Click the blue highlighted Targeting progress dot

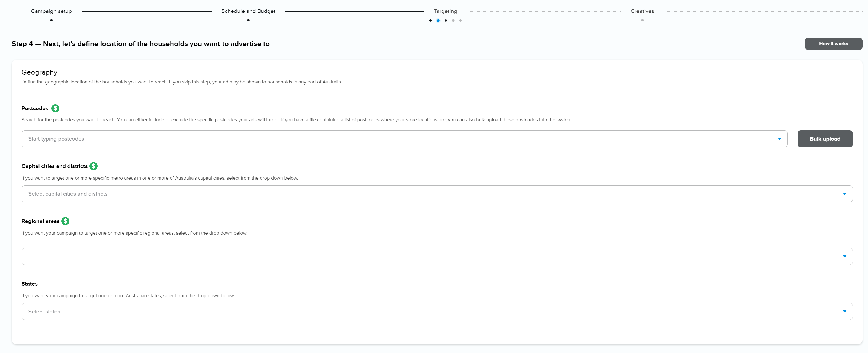click(x=438, y=21)
